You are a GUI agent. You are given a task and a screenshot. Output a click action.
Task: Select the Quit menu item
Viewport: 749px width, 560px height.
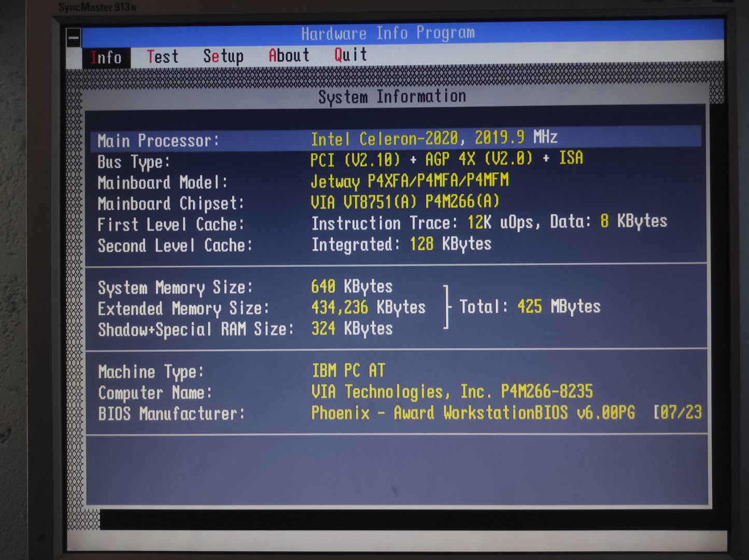[351, 54]
